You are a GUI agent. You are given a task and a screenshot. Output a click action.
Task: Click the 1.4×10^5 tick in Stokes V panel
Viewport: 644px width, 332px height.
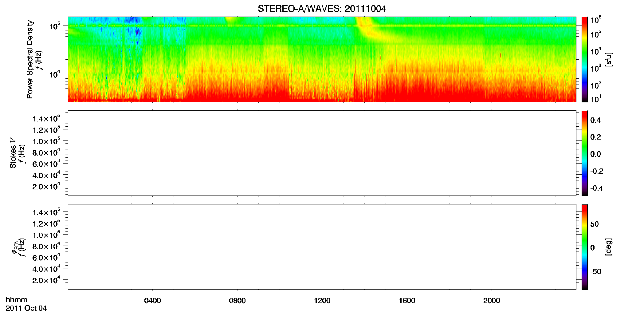tap(46, 118)
